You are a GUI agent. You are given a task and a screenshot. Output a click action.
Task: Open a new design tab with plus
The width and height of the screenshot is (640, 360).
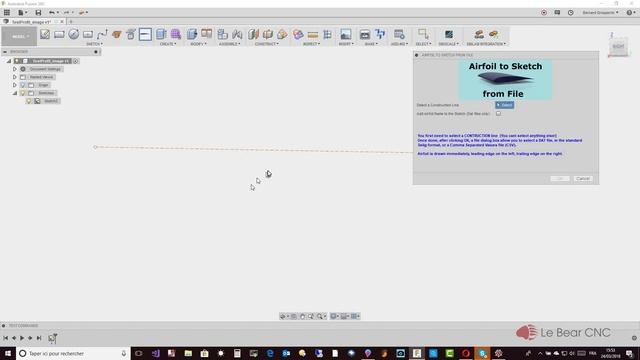(x=71, y=22)
